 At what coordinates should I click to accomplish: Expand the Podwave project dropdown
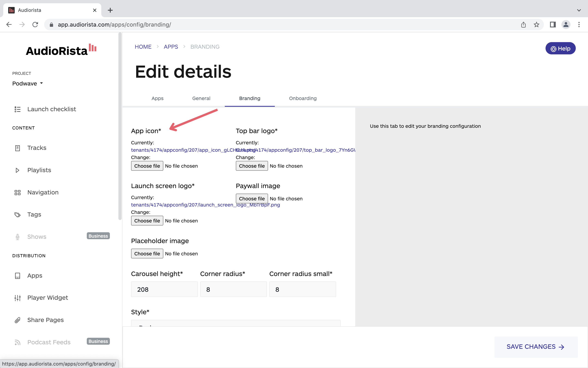tap(28, 83)
